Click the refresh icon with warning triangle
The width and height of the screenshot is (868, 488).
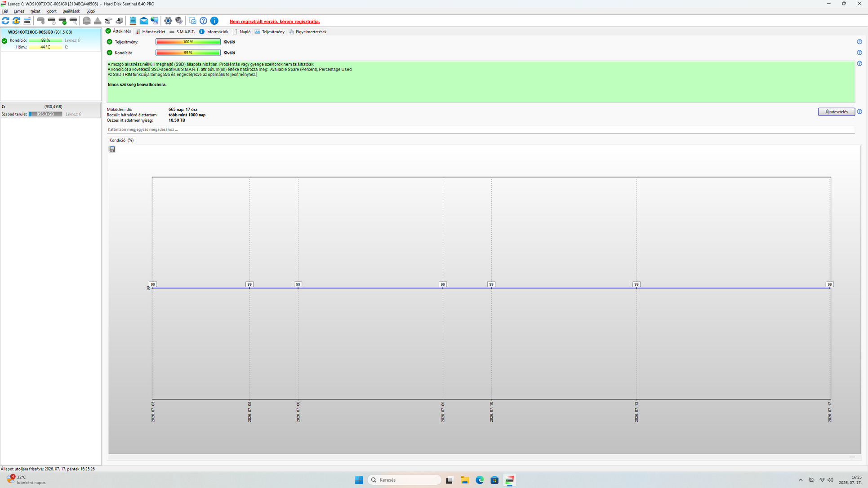pos(16,21)
